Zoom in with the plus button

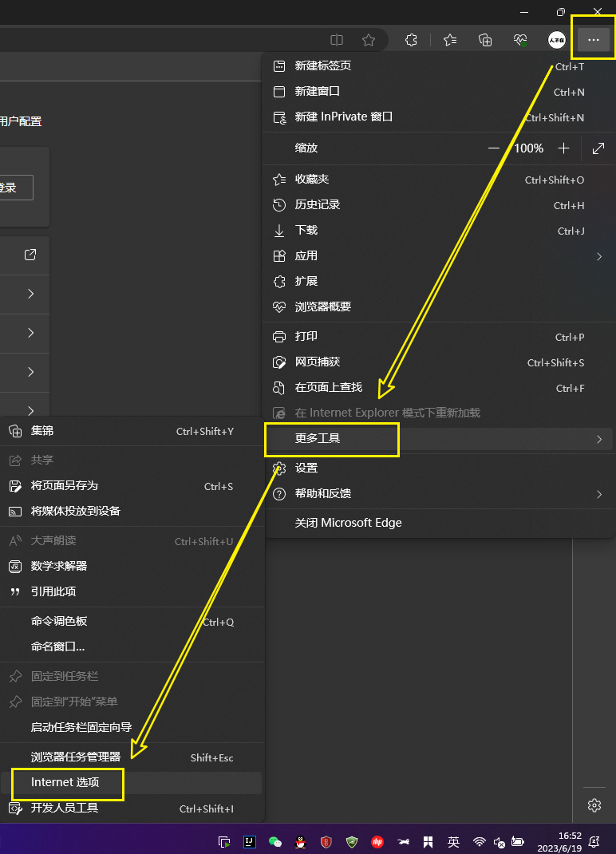564,148
